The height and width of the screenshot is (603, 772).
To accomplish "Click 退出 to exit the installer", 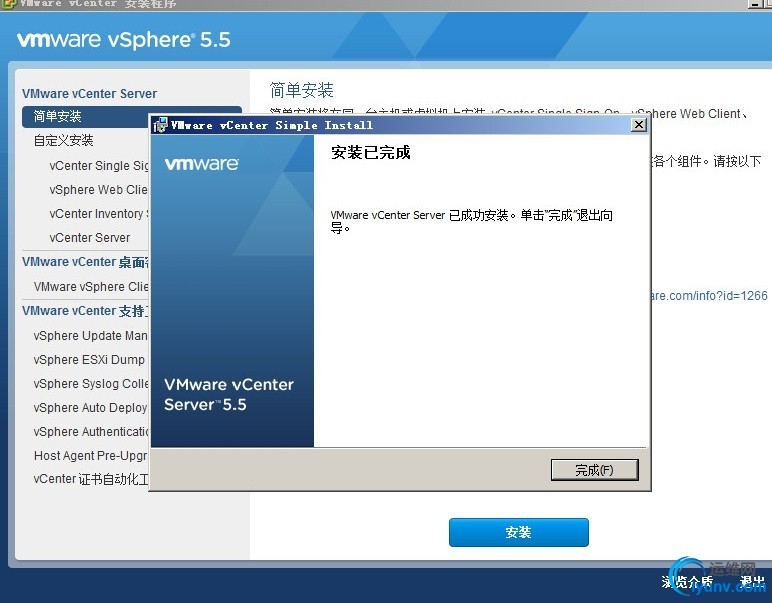I will [752, 581].
